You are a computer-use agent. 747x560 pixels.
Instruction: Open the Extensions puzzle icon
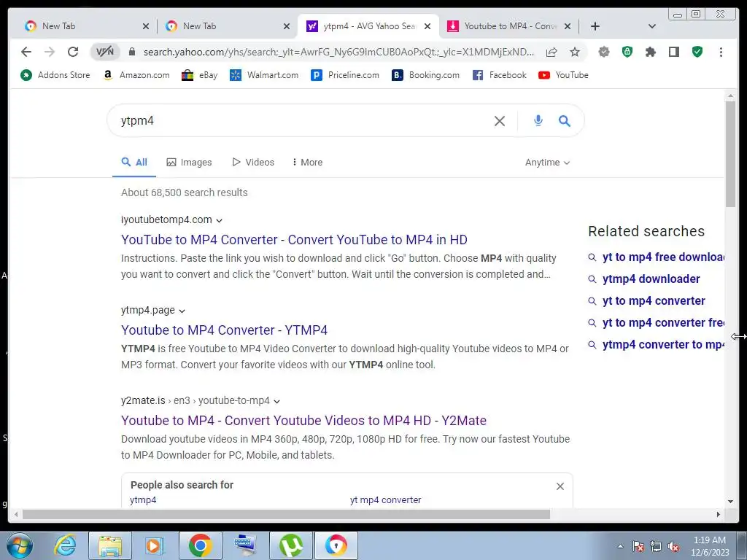tap(651, 52)
